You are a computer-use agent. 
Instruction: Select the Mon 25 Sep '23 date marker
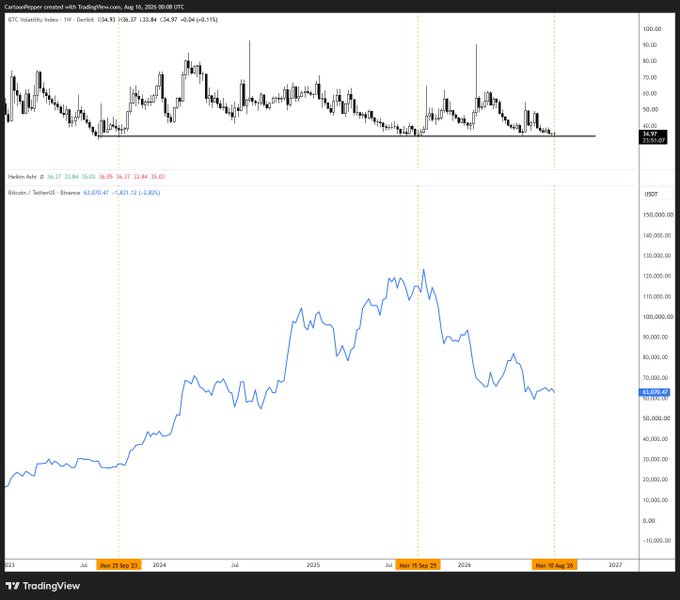pos(118,565)
